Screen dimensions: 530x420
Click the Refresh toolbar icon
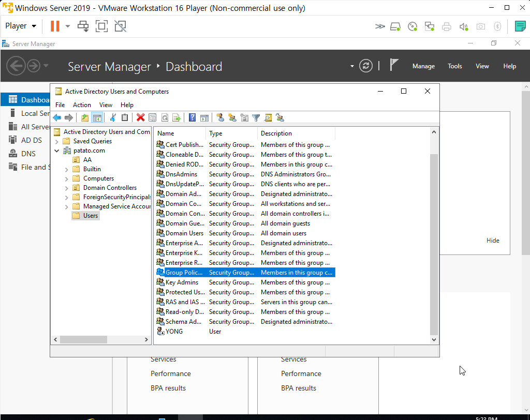[x=165, y=117]
